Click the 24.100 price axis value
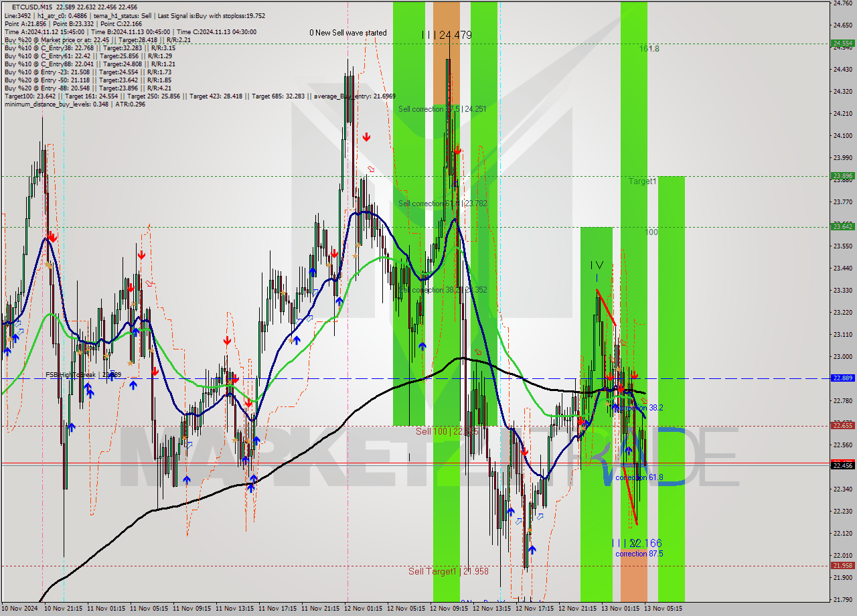Screen dimensions: 857x616 pyautogui.click(x=842, y=136)
